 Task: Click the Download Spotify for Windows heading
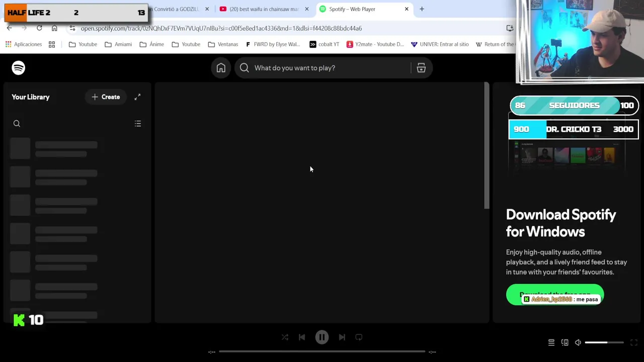(561, 223)
